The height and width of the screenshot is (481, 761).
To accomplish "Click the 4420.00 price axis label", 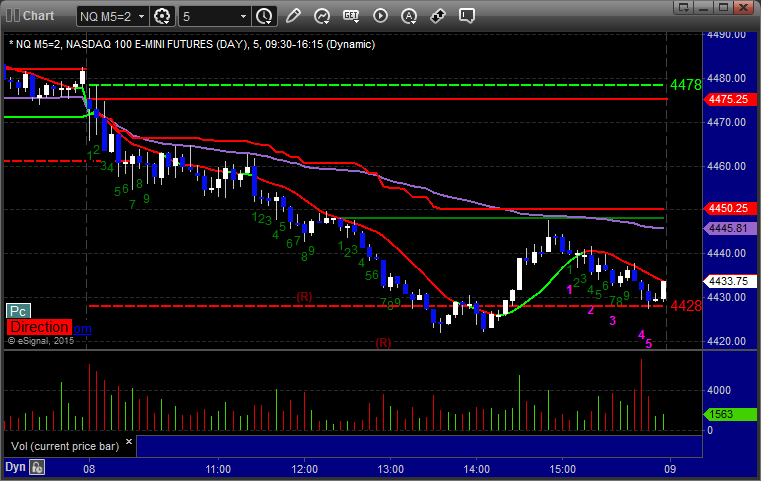I will pyautogui.click(x=727, y=341).
